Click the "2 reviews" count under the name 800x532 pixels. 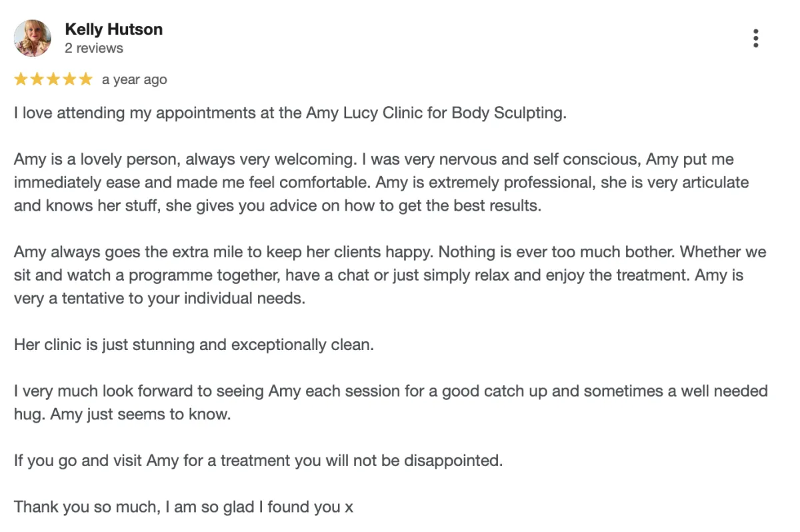pos(94,48)
